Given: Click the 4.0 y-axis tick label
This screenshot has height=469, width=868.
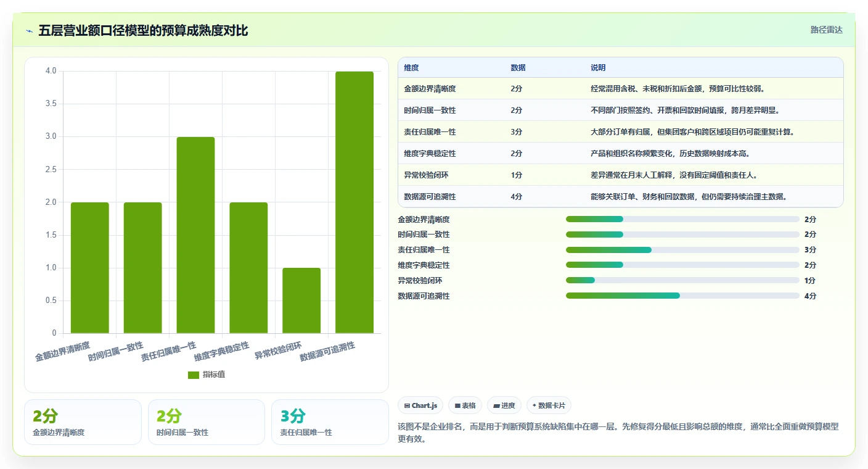Looking at the screenshot, I should tap(51, 71).
